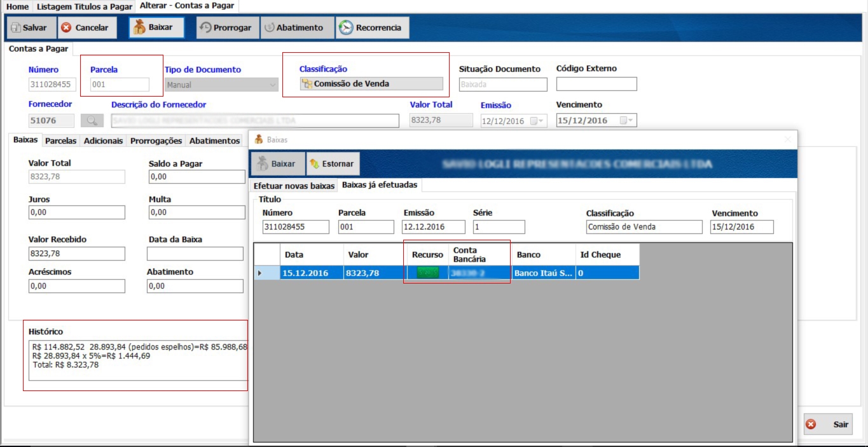Click the Sair button
The height and width of the screenshot is (447, 868).
click(827, 425)
